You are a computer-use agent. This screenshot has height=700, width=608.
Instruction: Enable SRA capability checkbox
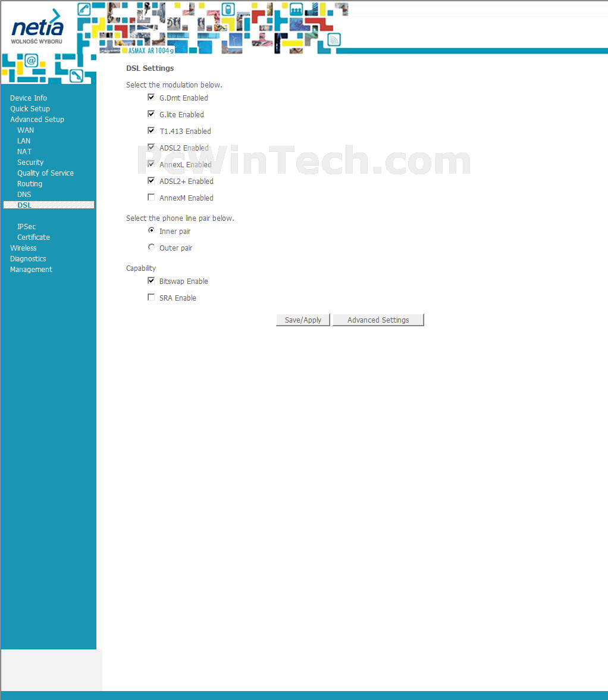pos(151,298)
